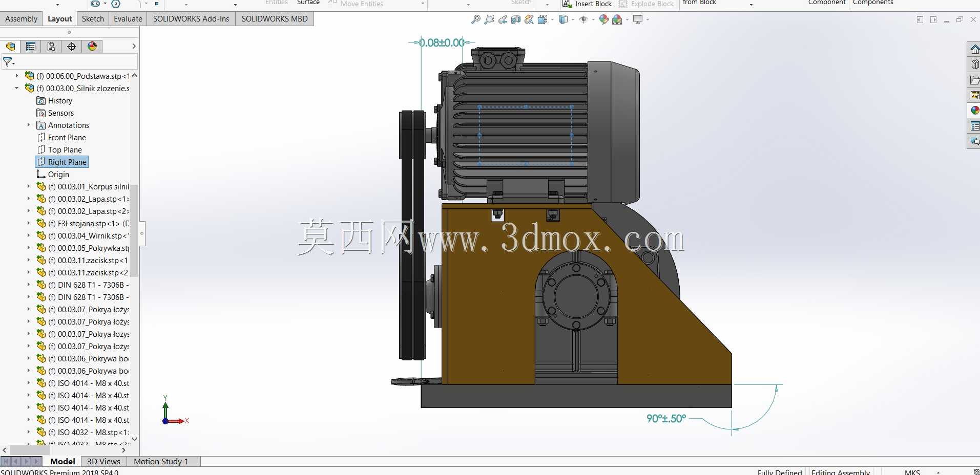980x475 pixels.
Task: Open the File Explorer task pane icon
Action: [x=974, y=80]
